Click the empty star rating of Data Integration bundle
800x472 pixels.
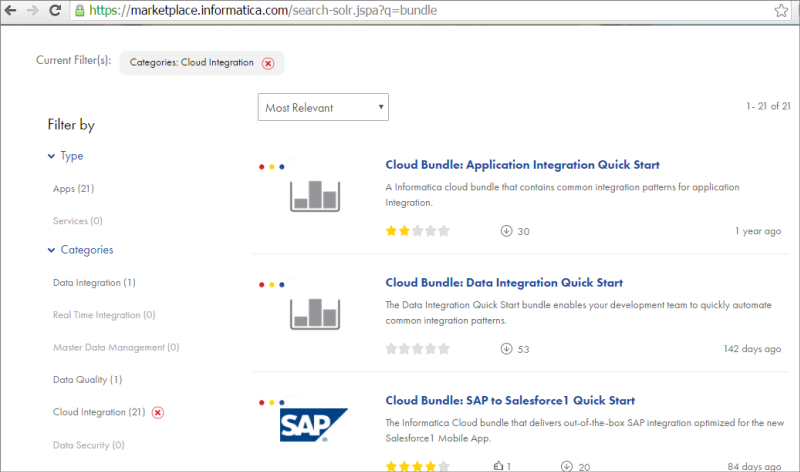point(417,349)
